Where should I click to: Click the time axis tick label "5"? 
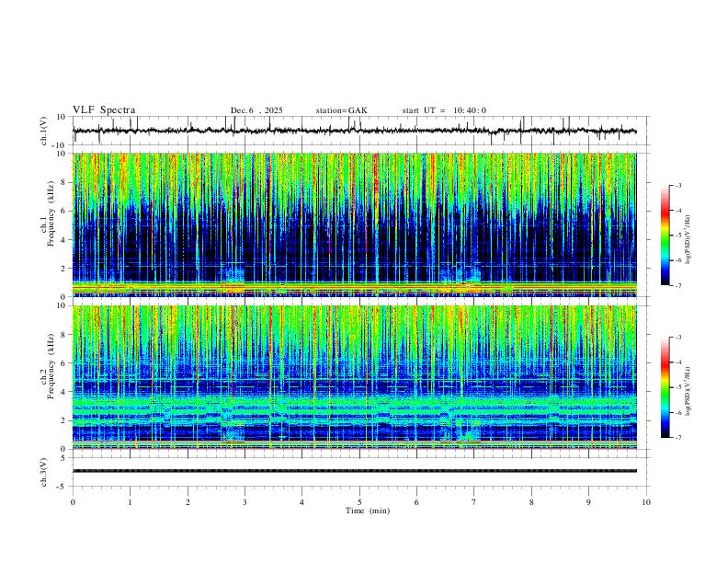(x=359, y=502)
